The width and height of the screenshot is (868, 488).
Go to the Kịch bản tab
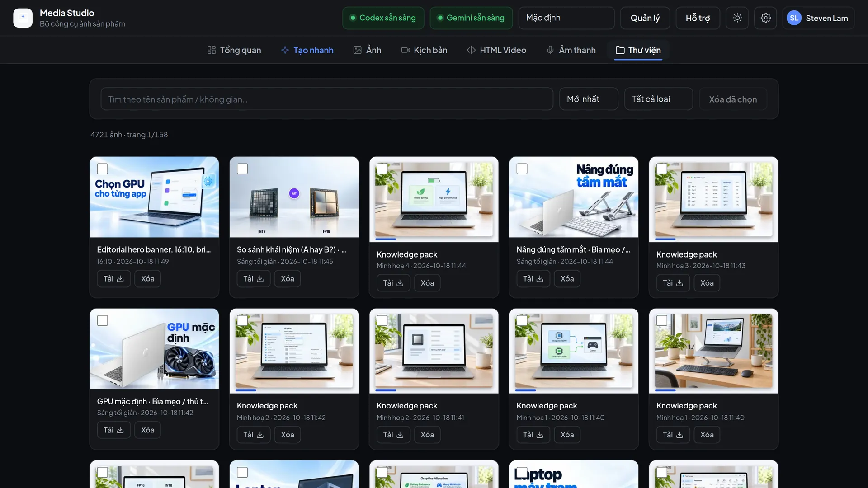pos(424,50)
